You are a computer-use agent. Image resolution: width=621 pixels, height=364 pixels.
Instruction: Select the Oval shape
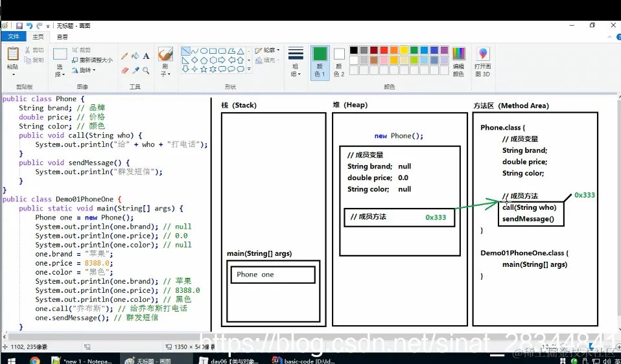[x=204, y=51]
